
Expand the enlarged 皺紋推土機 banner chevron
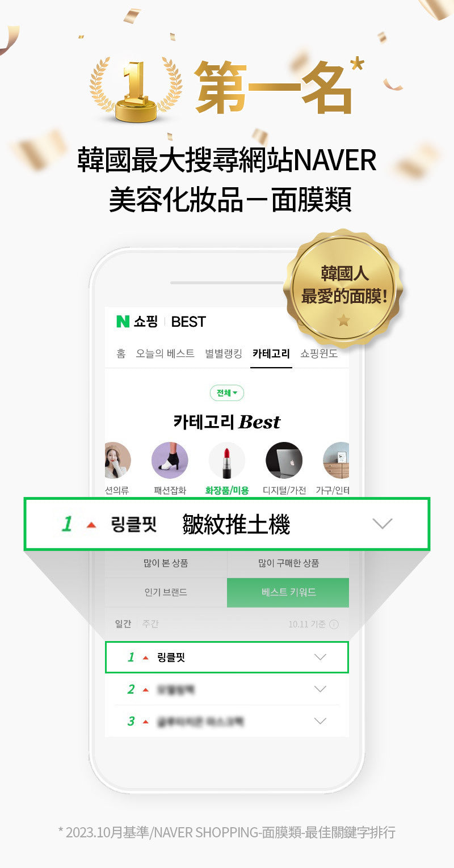coord(382,524)
